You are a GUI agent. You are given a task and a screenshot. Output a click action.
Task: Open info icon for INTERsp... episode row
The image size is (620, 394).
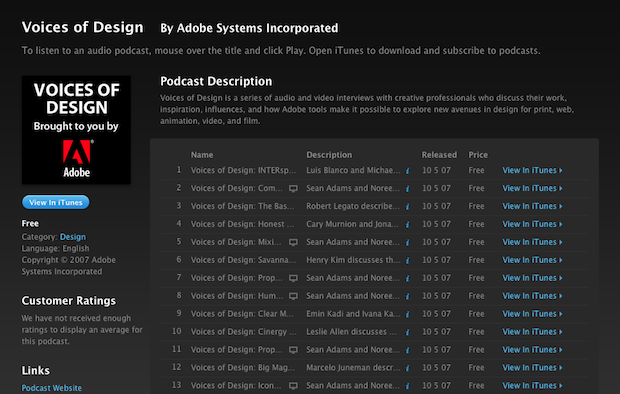[x=407, y=170]
